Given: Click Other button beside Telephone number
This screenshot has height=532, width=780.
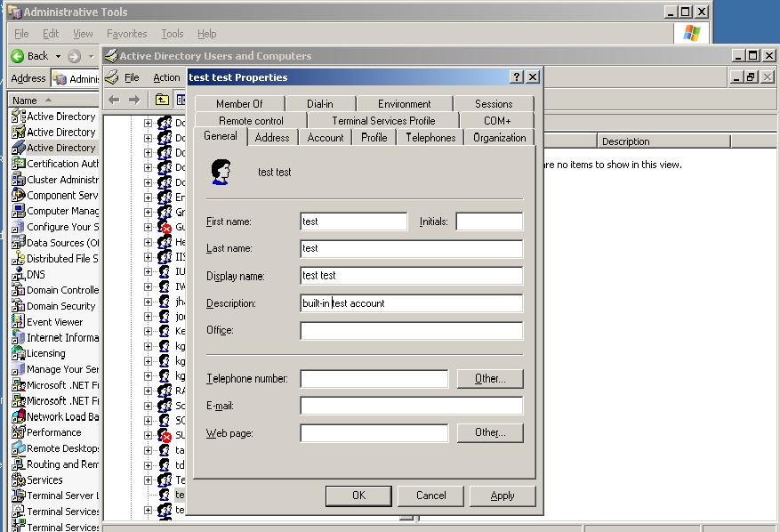Looking at the screenshot, I should point(490,379).
